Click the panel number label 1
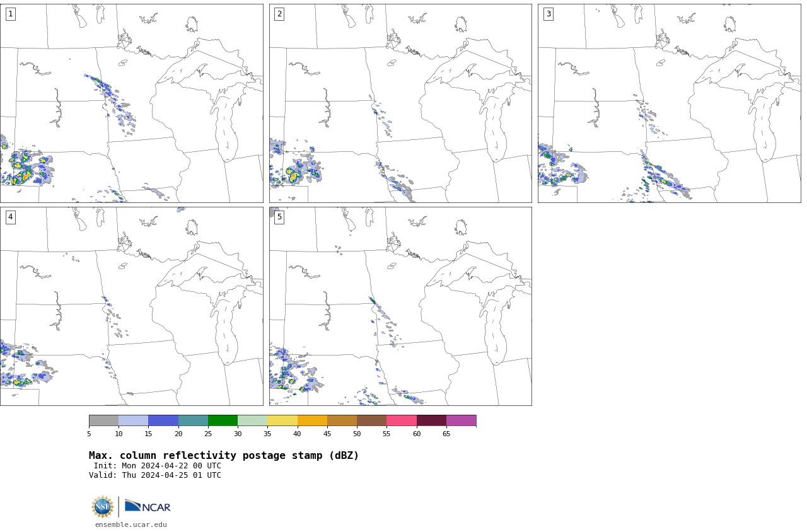This screenshot has width=807, height=532. coord(10,14)
